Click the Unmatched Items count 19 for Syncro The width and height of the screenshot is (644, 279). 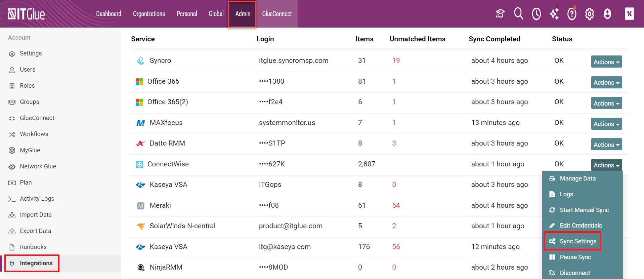click(x=396, y=61)
